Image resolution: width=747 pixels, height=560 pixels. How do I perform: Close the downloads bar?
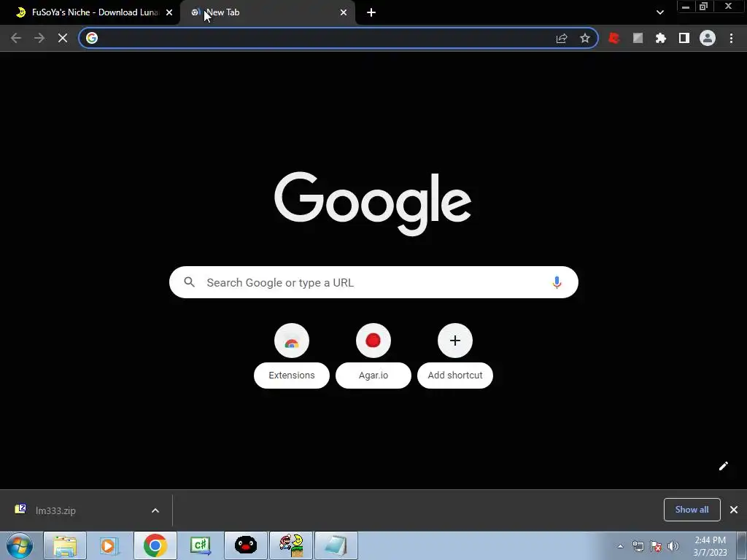(x=734, y=510)
